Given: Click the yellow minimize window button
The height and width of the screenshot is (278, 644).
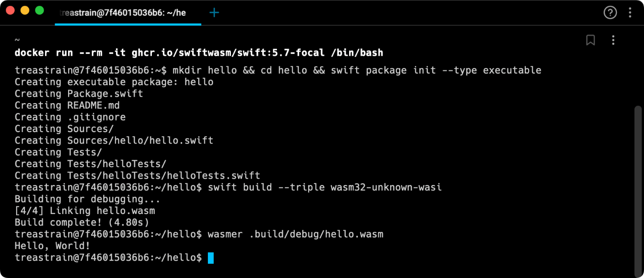Looking at the screenshot, I should [x=25, y=10].
